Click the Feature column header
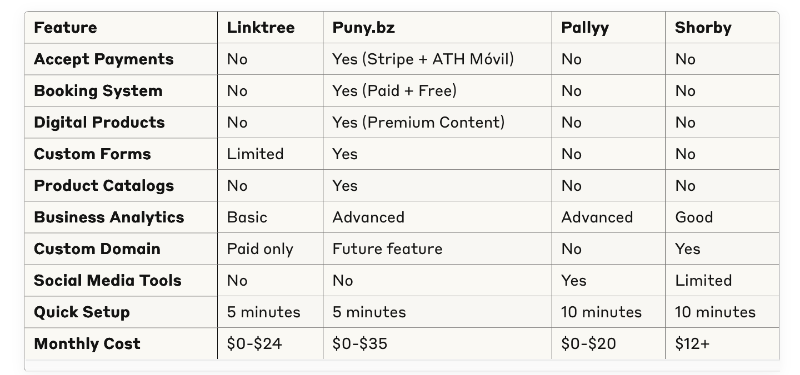This screenshot has width=800, height=375. click(x=65, y=28)
